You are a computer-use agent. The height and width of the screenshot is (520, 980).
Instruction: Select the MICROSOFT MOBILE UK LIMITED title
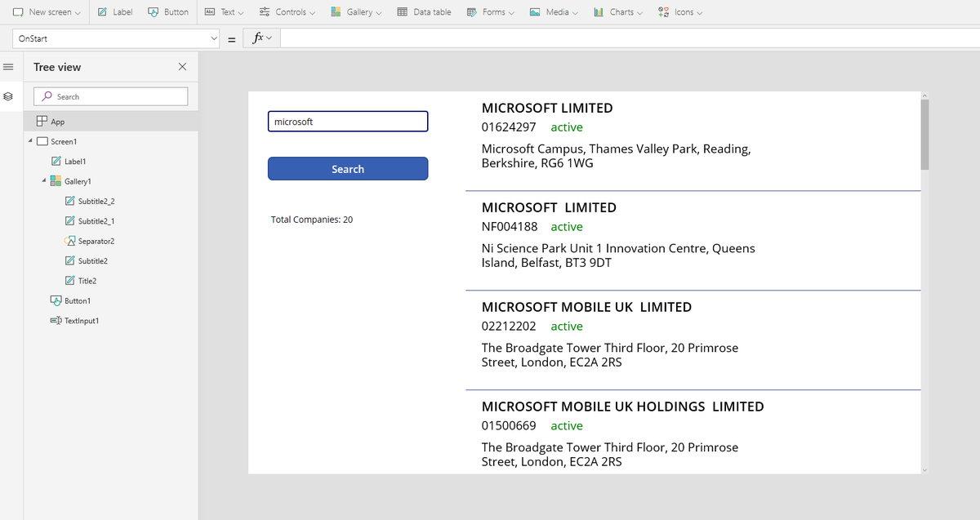(586, 307)
